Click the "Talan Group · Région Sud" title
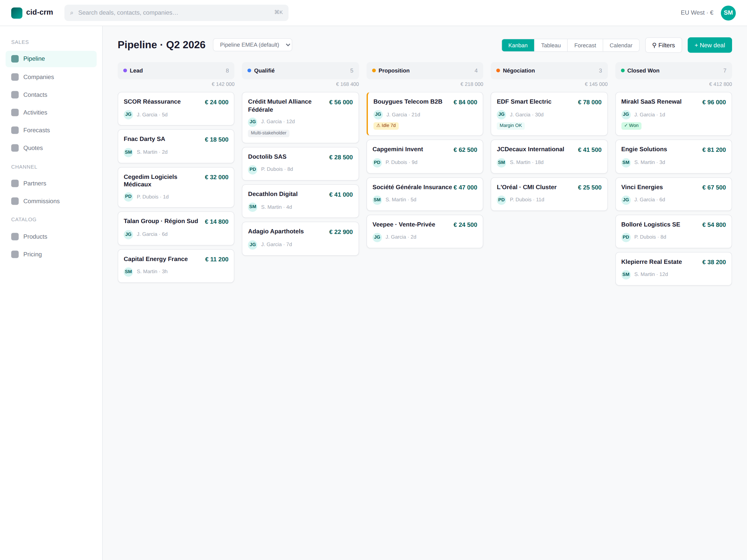Image resolution: width=747 pixels, height=560 pixels. click(x=161, y=221)
